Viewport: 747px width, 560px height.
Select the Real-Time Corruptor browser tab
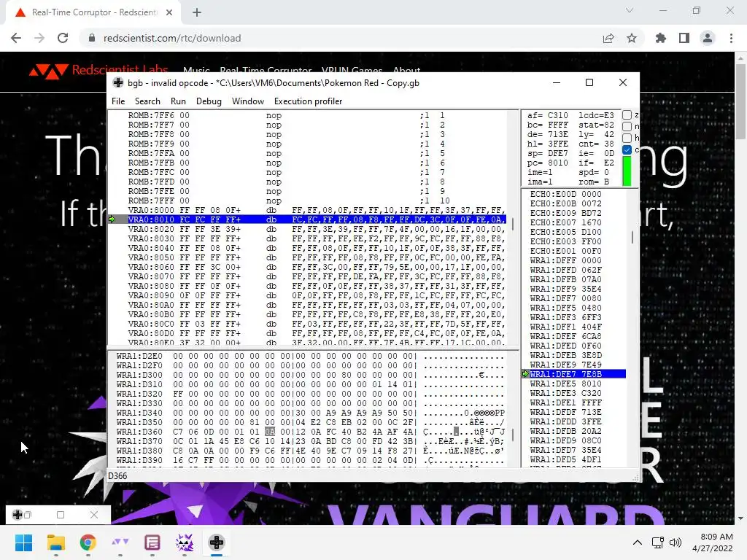point(93,12)
